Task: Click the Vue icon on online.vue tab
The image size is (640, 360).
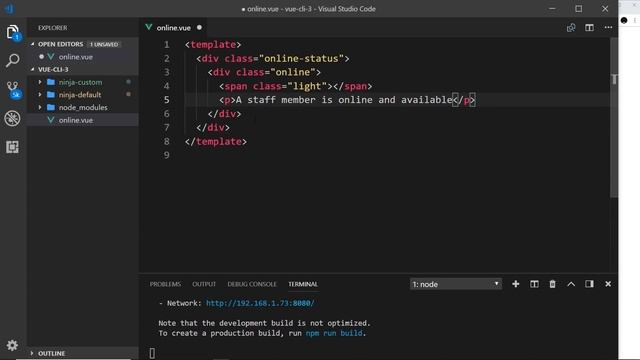Action: (x=149, y=27)
